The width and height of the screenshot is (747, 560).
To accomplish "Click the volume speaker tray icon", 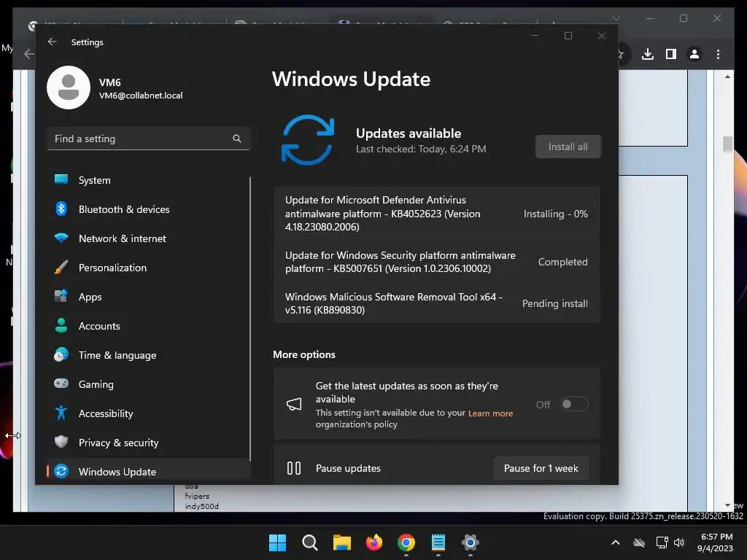I will click(x=679, y=542).
